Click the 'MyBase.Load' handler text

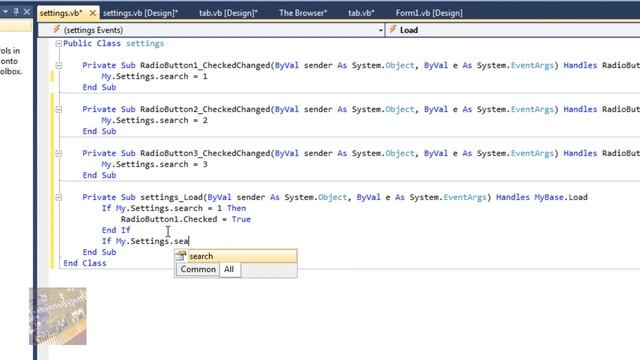click(x=561, y=197)
